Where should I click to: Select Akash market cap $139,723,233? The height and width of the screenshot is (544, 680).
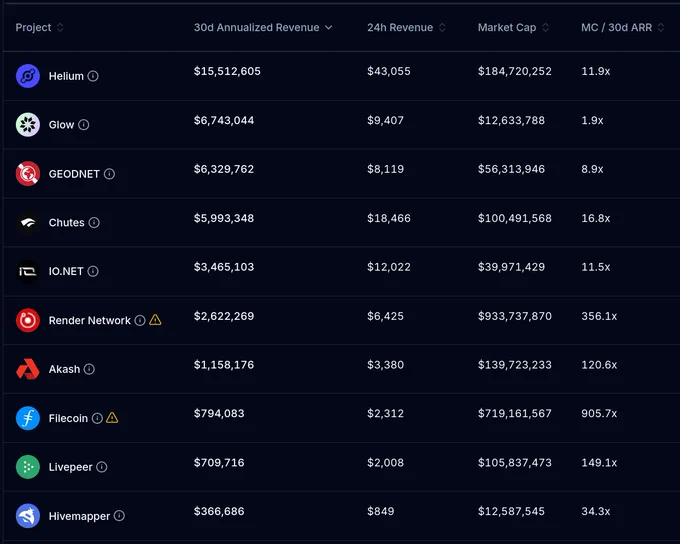(514, 364)
